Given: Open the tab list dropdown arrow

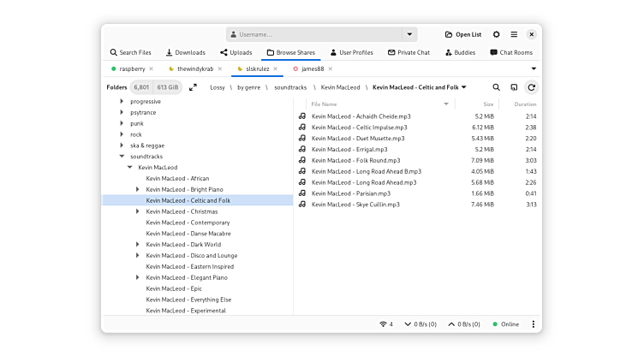Looking at the screenshot, I should coord(534,68).
